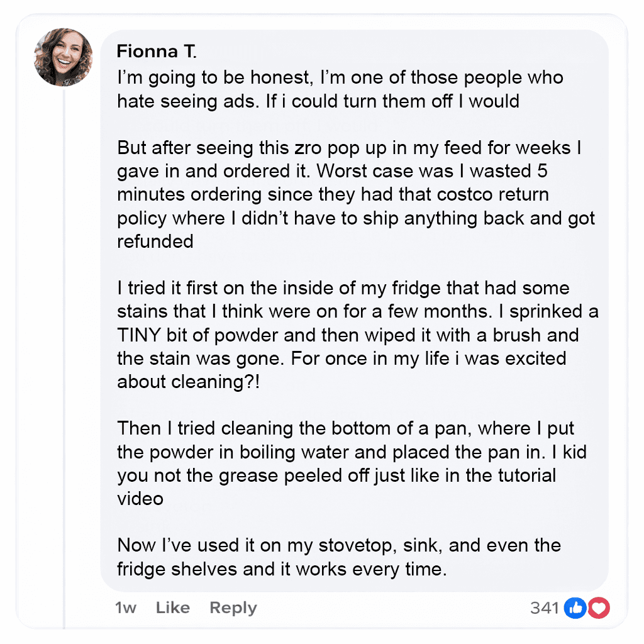The width and height of the screenshot is (644, 644).
Task: Click the word "refunded" in the comment
Action: 155,241
